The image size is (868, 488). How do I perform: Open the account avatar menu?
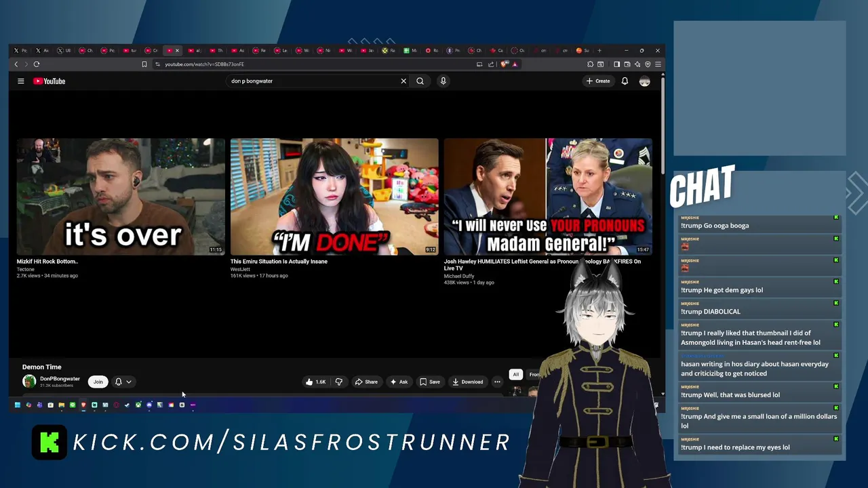[x=644, y=81]
